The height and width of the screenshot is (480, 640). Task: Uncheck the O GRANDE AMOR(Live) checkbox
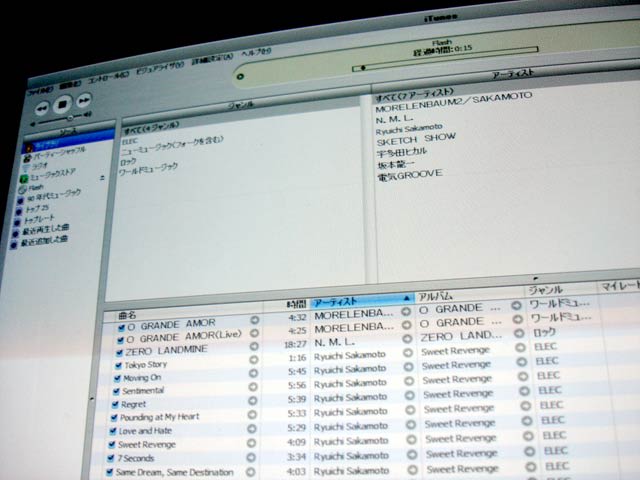(x=121, y=339)
